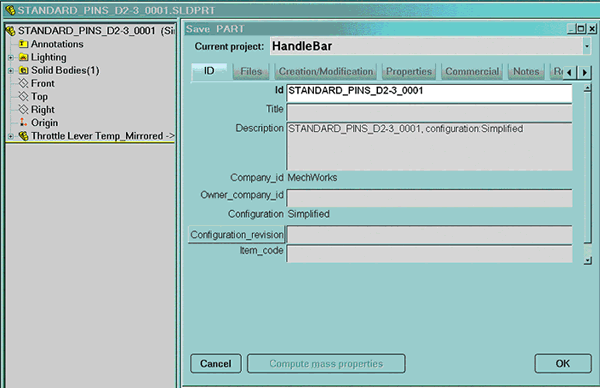This screenshot has width=600, height=388.
Task: Click the Front plane icon
Action: [24, 83]
